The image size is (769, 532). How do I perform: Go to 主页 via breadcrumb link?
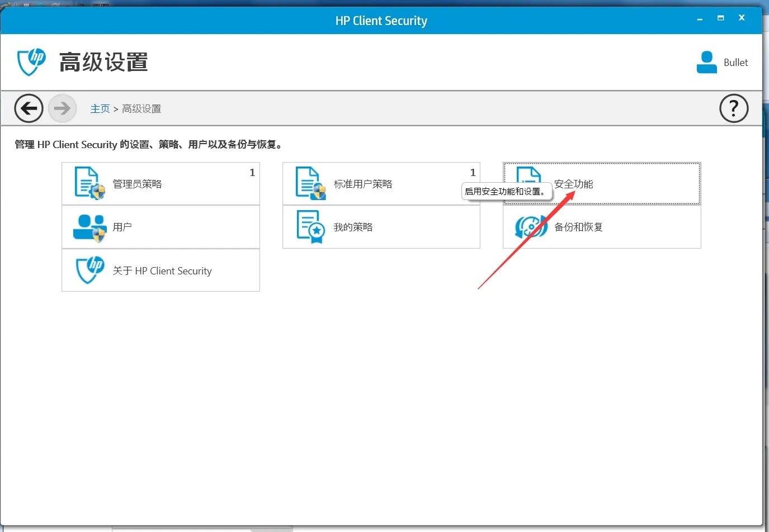(x=100, y=109)
